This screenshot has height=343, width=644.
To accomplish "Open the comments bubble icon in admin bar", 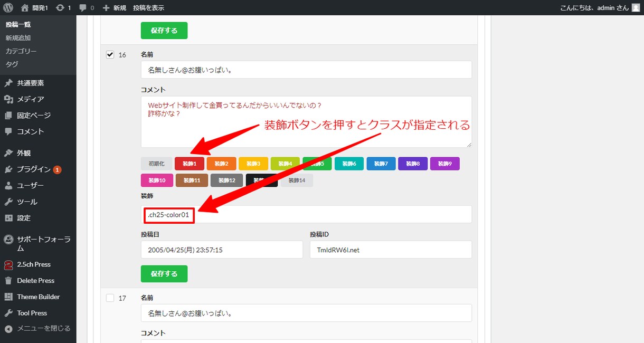I will 83,7.
